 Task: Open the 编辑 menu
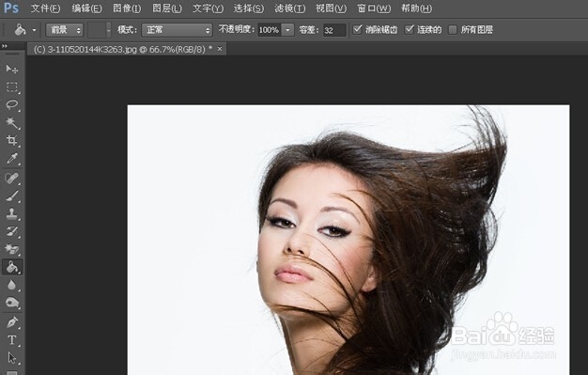[86, 8]
